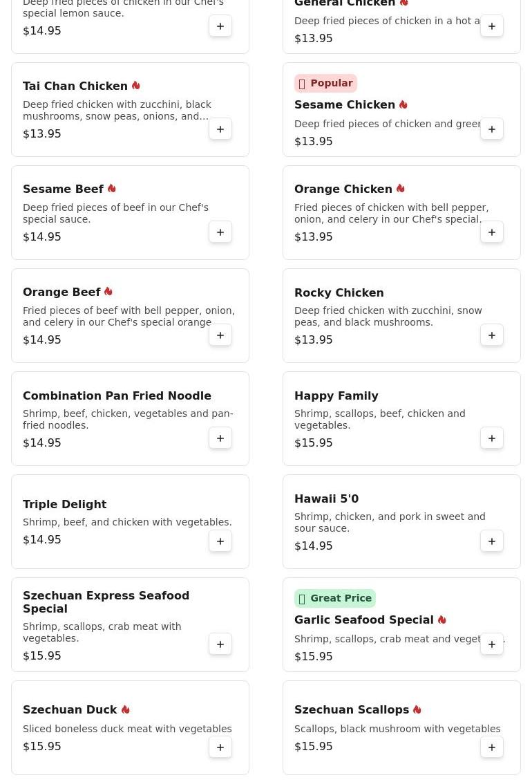Screen dimensions: 532x782
Task: Add Garlic Seafood Special to order
Action: [492, 644]
